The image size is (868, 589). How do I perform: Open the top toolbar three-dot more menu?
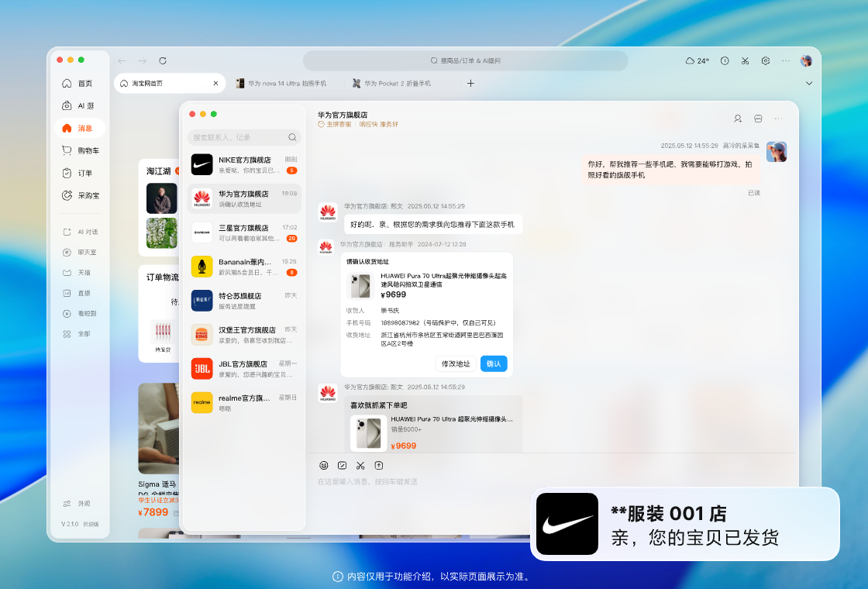click(x=786, y=60)
